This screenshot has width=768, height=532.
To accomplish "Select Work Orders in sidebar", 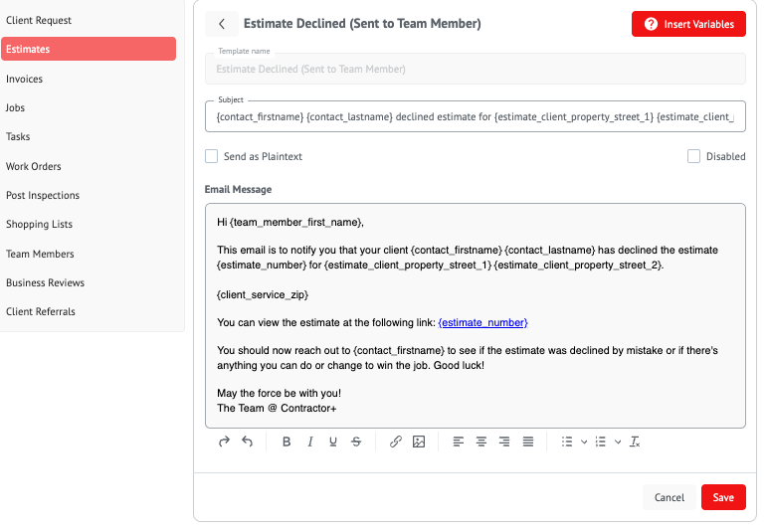I will [x=34, y=166].
